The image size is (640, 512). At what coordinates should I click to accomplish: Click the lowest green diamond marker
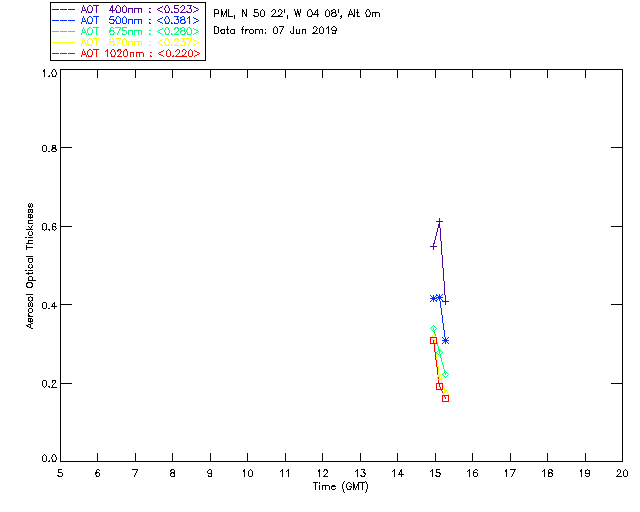pyautogui.click(x=445, y=374)
